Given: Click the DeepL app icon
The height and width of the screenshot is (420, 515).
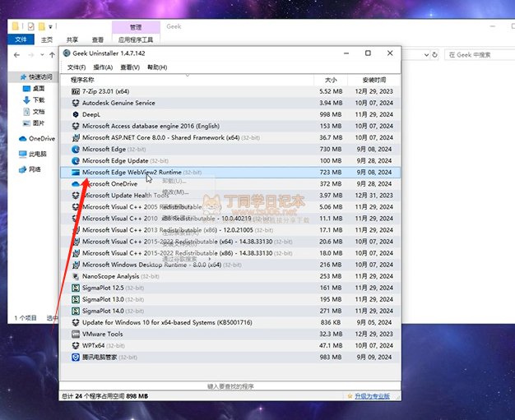Looking at the screenshot, I should coord(76,114).
